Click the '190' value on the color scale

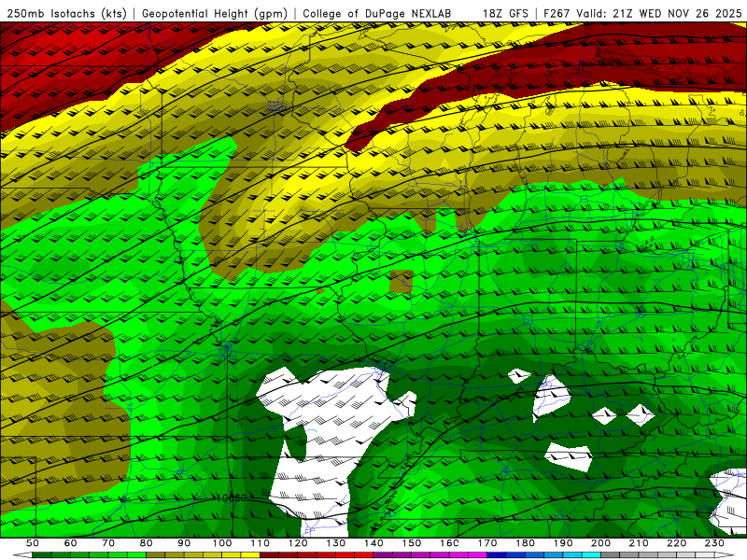(x=563, y=543)
